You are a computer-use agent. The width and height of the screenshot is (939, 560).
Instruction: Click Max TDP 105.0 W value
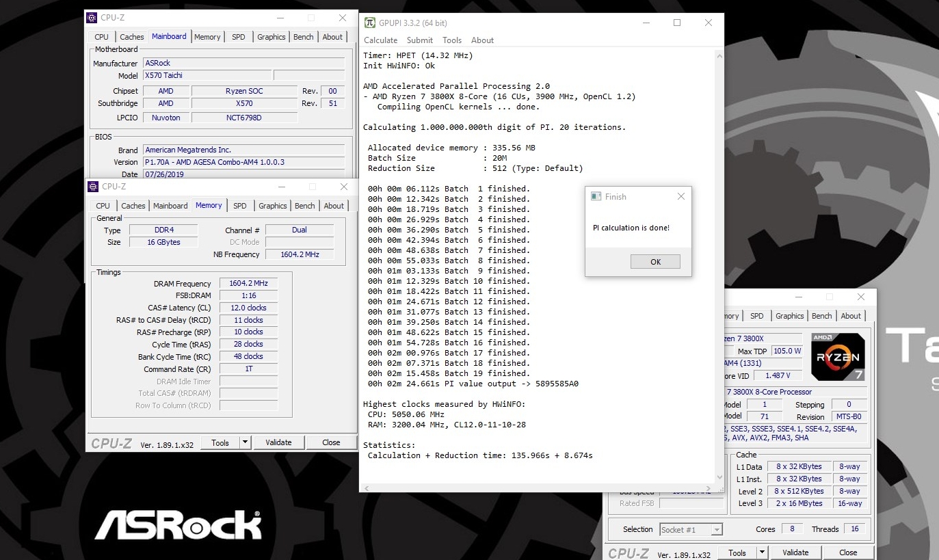[787, 351]
